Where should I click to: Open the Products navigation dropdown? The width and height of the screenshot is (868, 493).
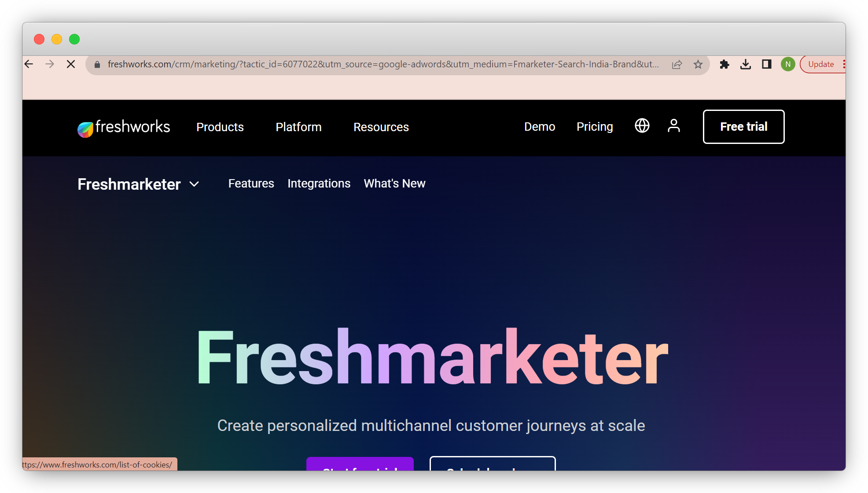tap(221, 127)
